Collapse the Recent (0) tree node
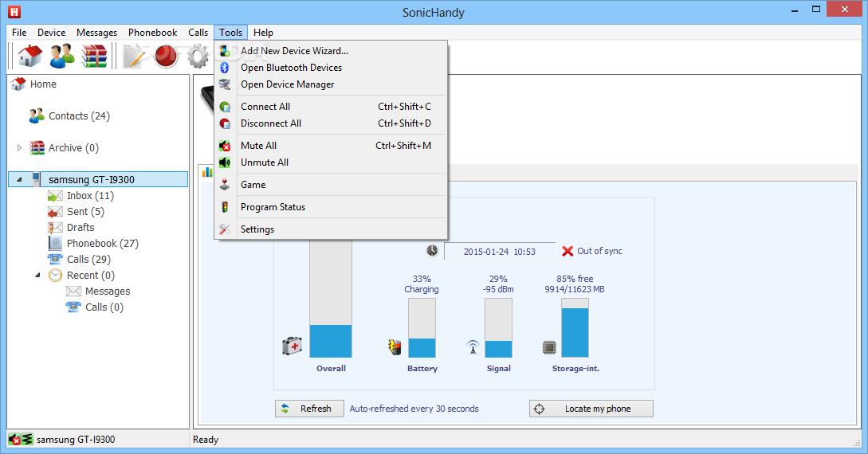This screenshot has height=454, width=868. pos(37,275)
